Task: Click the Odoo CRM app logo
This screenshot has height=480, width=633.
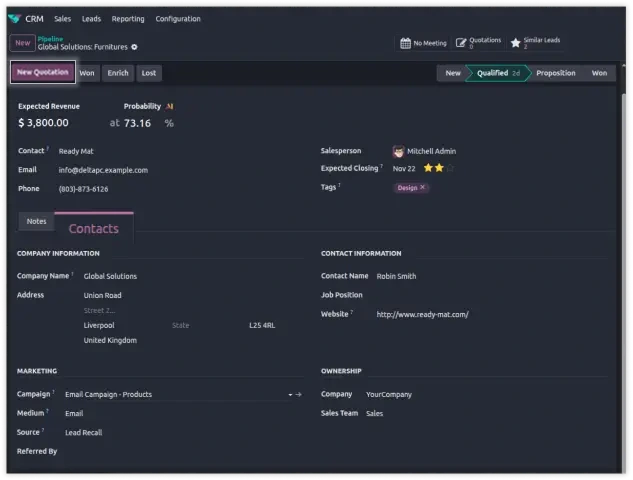Action: tap(13, 18)
